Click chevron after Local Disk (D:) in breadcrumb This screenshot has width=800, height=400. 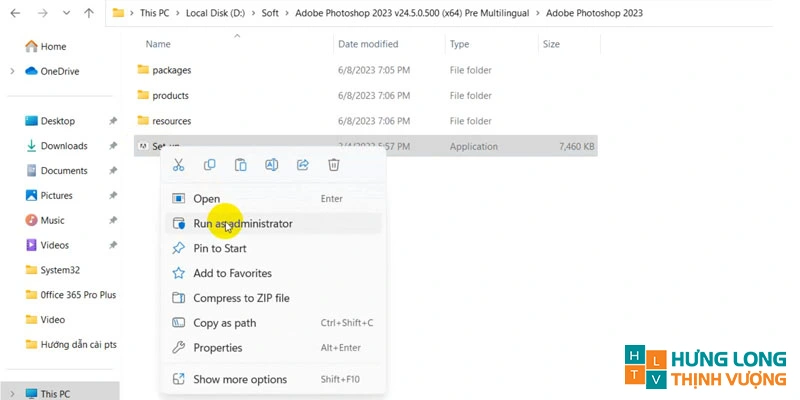coord(253,13)
